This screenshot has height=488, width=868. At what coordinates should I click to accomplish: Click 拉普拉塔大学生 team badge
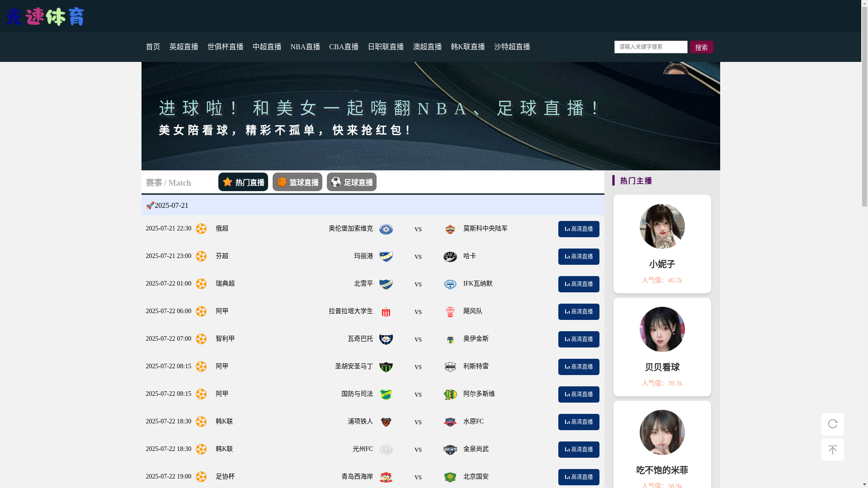pyautogui.click(x=386, y=312)
